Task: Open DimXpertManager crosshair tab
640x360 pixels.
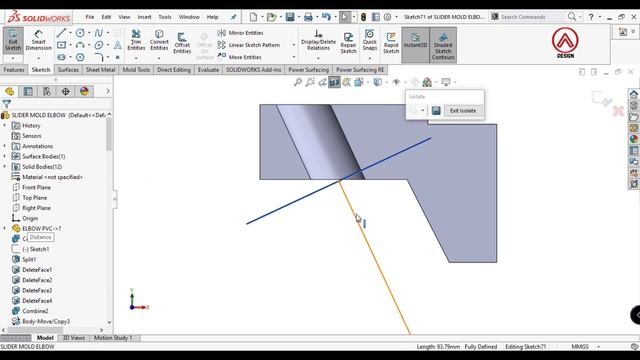Action: click(x=66, y=91)
